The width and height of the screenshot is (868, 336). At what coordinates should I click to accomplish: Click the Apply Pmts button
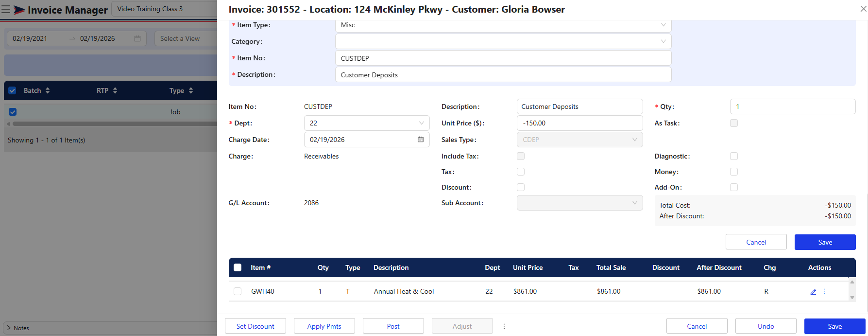click(x=324, y=326)
